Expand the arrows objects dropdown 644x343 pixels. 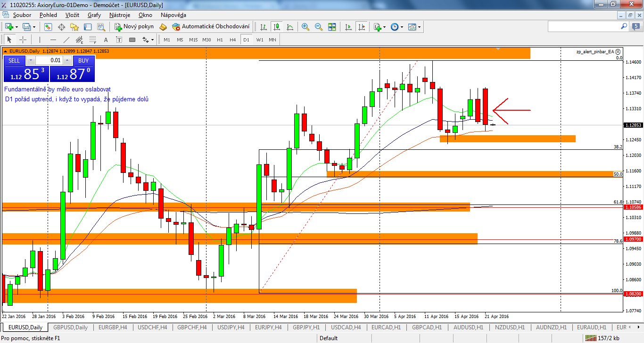pyautogui.click(x=153, y=40)
